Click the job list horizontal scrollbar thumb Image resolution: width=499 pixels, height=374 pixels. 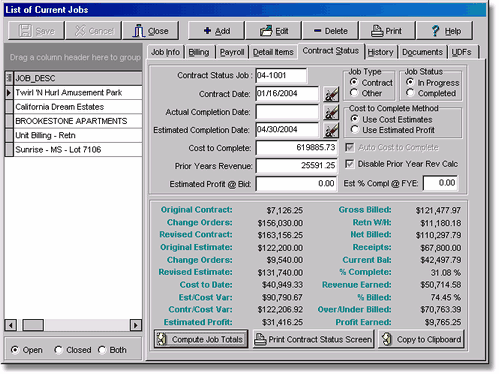click(x=33, y=325)
